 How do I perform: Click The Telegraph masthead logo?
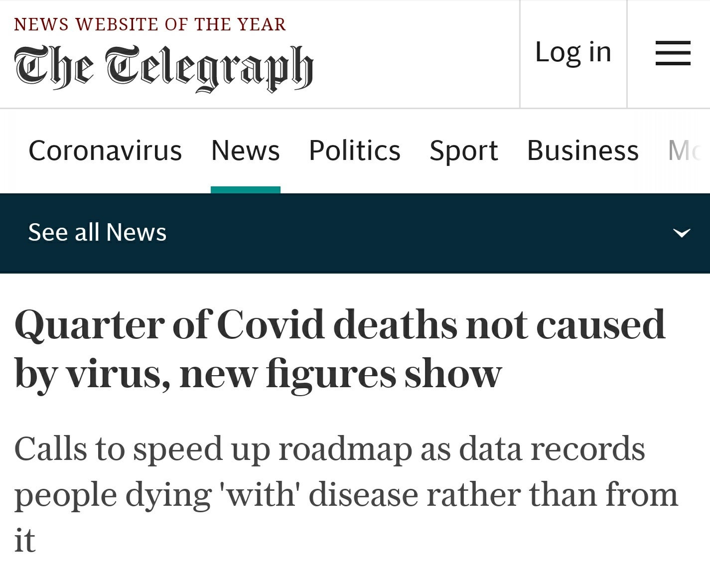(x=164, y=68)
